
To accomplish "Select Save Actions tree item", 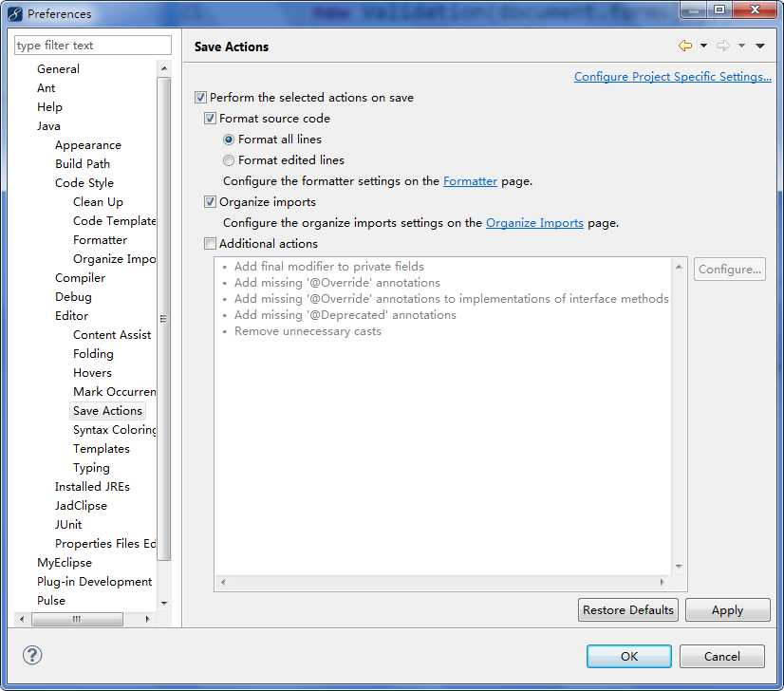I will 107,411.
